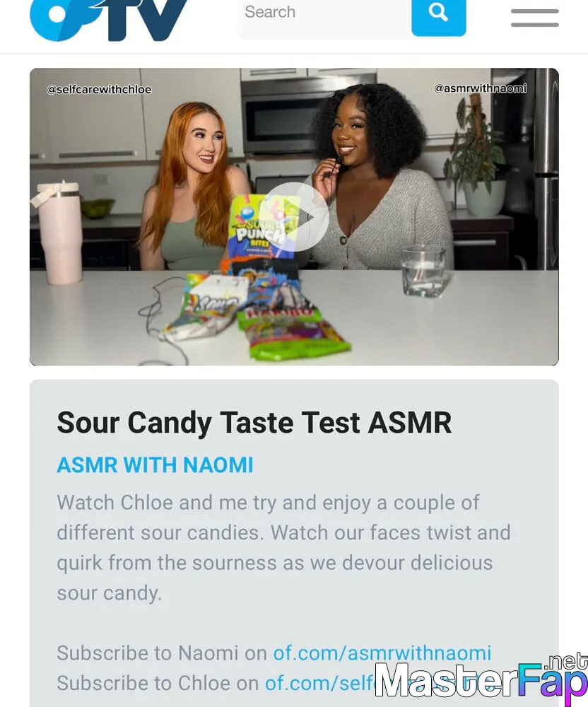Play the Sour Candy Taste Test video
588x707 pixels.
click(293, 216)
